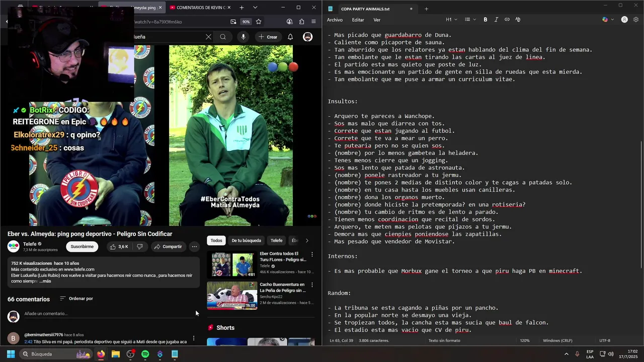Open YouTube notifications bell
The image size is (644, 362).
(x=290, y=37)
